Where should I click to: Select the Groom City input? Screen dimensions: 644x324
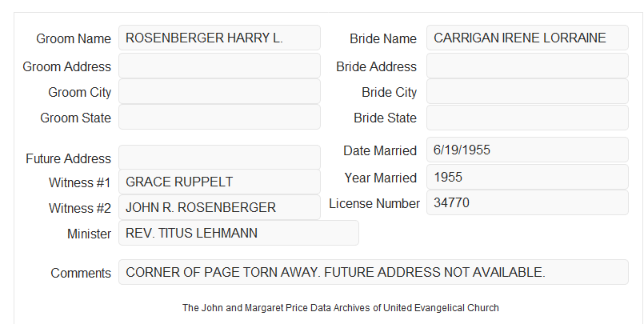click(219, 91)
